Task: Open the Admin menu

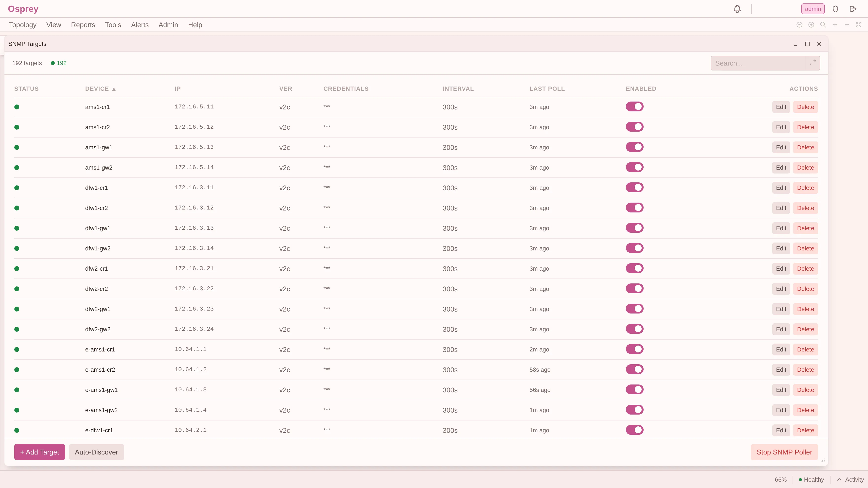Action: (x=168, y=25)
